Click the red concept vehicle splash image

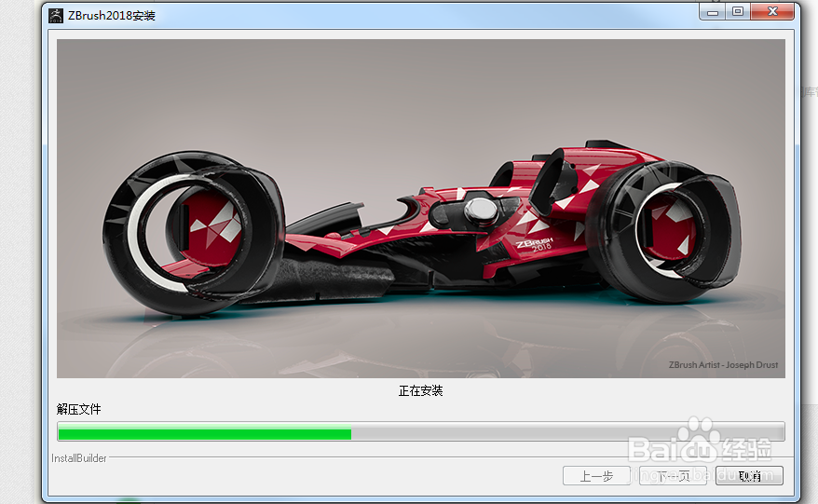(x=420, y=208)
